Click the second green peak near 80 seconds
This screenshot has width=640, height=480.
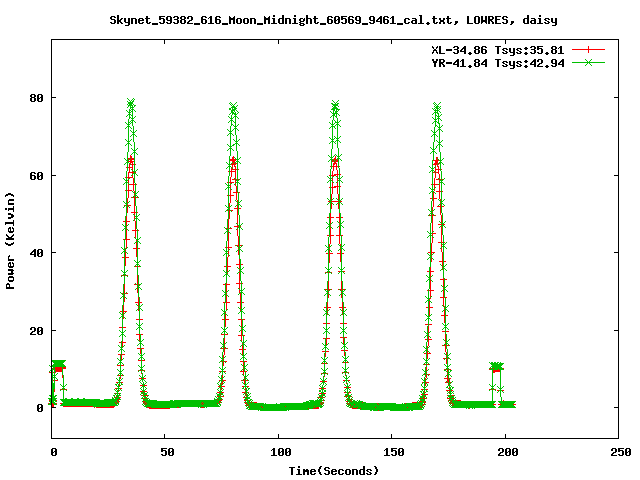tap(233, 107)
